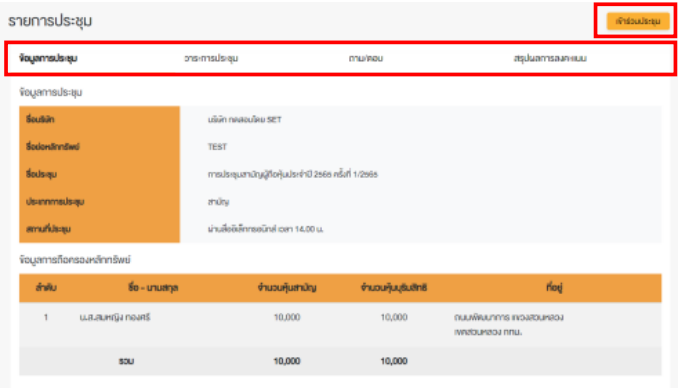Click the TEST securities symbol value

point(217,147)
